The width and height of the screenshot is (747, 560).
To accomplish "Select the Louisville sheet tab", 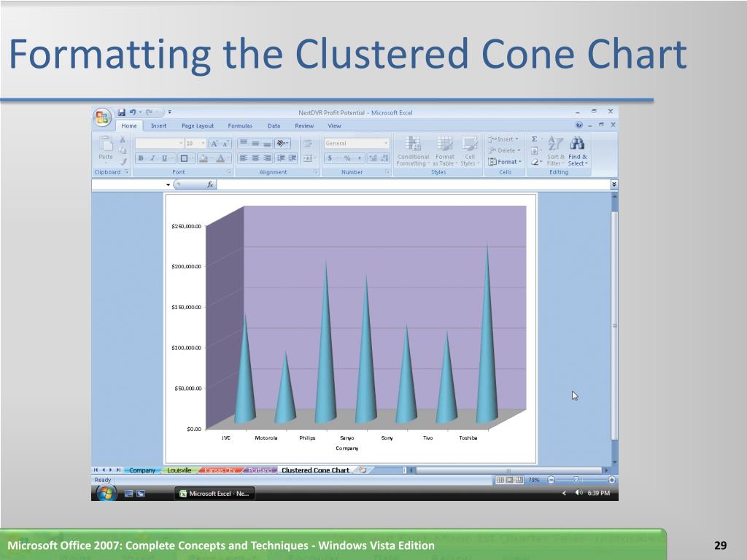I will click(x=179, y=470).
